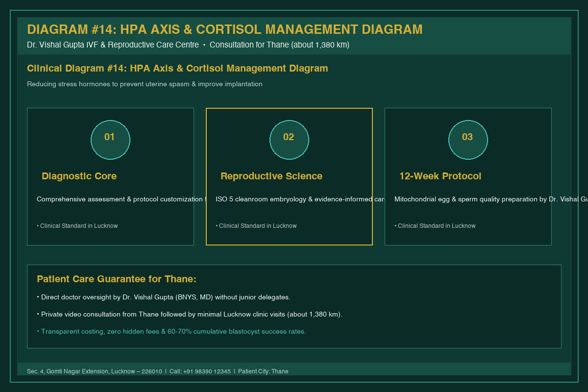Click 'Transparent costing, zero hidden fees' bullet
Image resolution: width=588 pixels, height=392 pixels.
pyautogui.click(x=171, y=331)
